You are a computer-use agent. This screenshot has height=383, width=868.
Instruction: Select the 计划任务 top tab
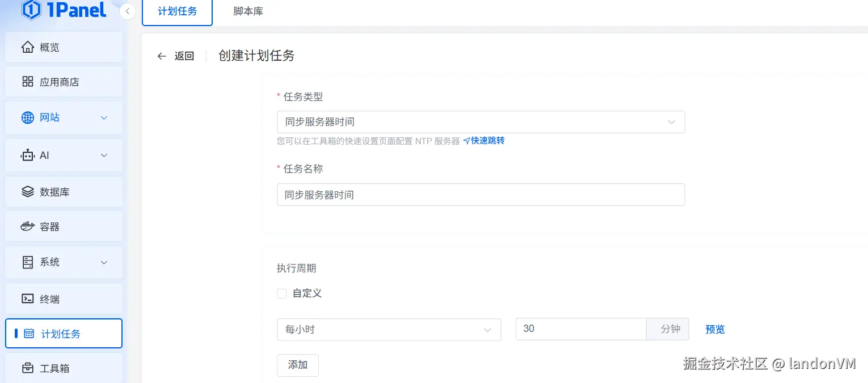[x=177, y=10]
